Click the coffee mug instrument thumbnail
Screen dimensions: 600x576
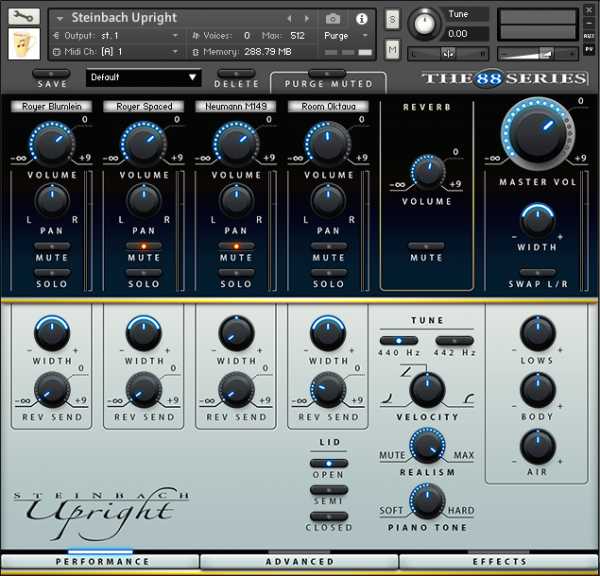point(24,44)
